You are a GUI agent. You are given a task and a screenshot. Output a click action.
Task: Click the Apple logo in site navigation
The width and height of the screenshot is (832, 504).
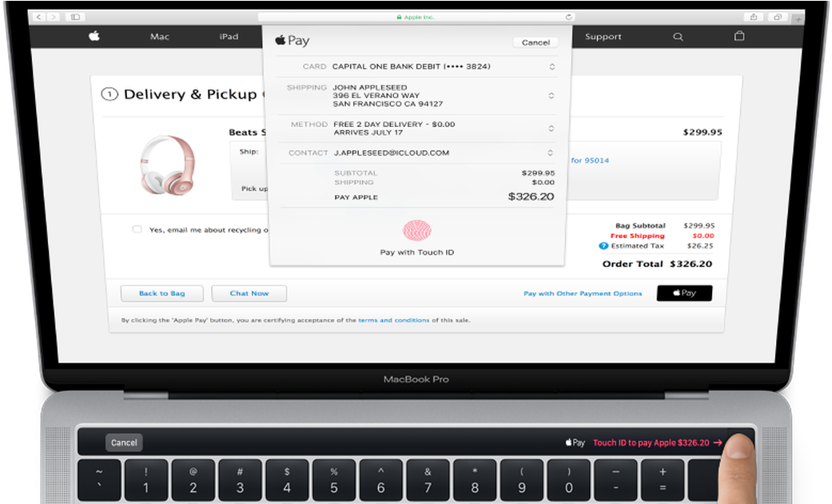point(94,36)
